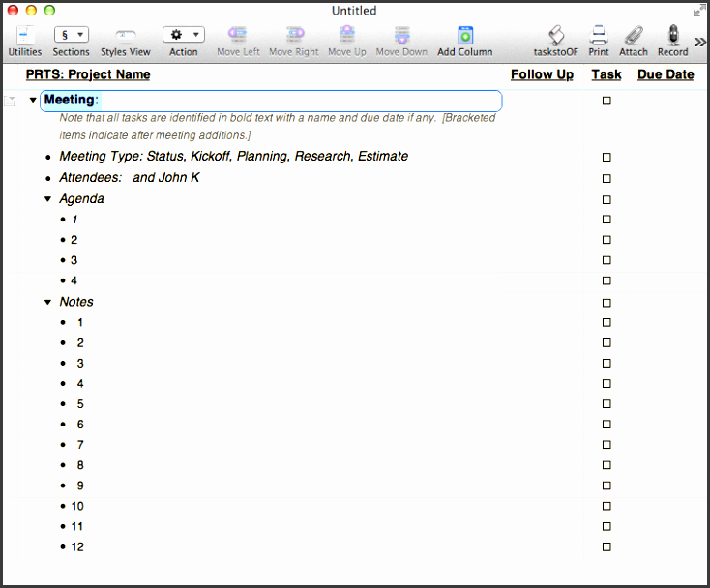Click into the Meeting: text field

(271, 101)
